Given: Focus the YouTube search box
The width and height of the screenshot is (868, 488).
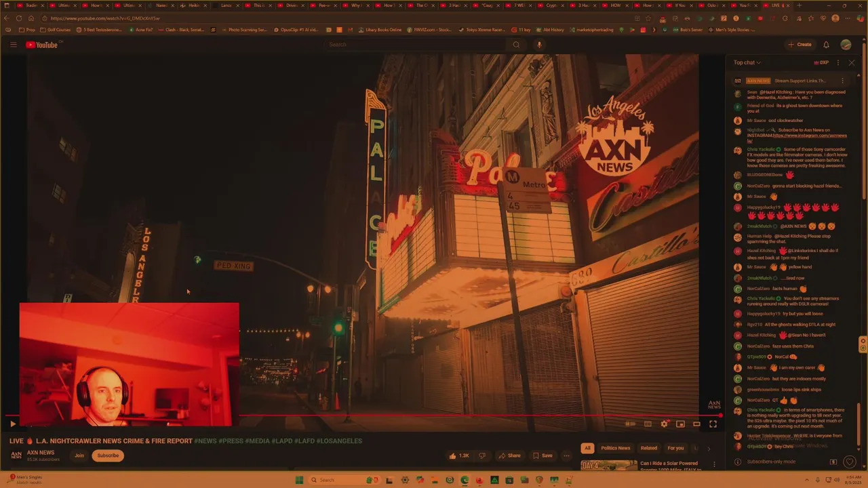Looking at the screenshot, I should click(x=415, y=45).
